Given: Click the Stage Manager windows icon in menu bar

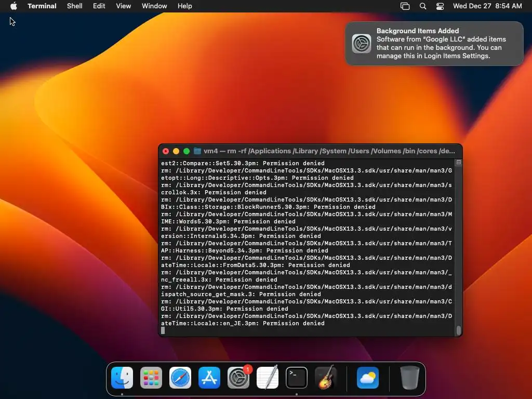Looking at the screenshot, I should (405, 6).
